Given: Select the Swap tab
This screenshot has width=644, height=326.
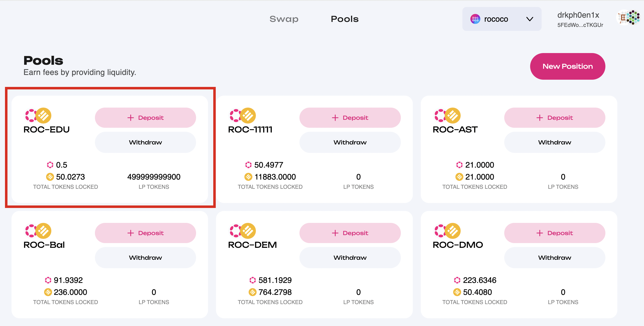Looking at the screenshot, I should 284,19.
